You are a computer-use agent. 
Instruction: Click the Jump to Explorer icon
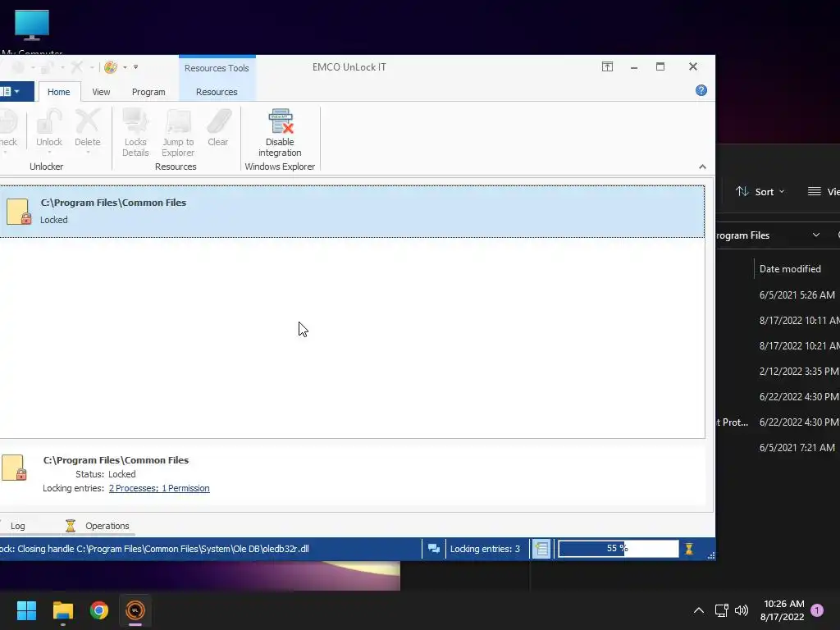(178, 121)
